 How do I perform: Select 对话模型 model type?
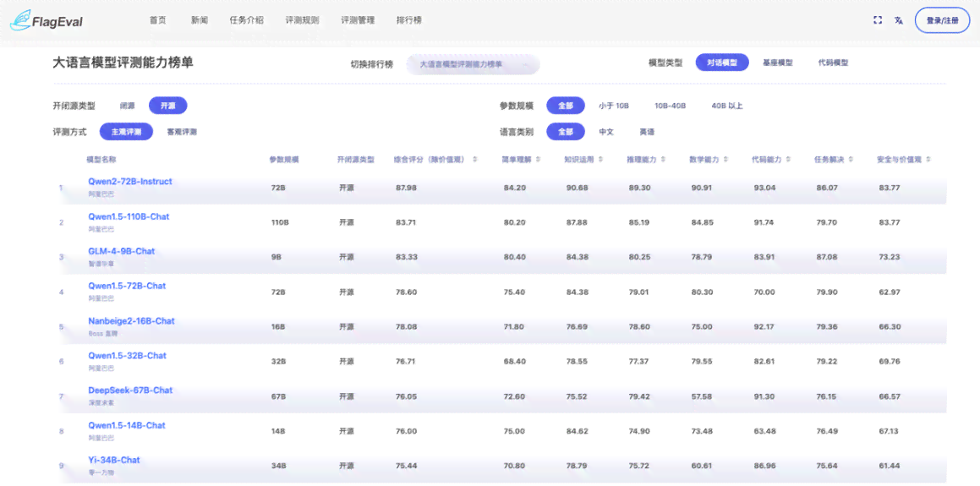722,63
